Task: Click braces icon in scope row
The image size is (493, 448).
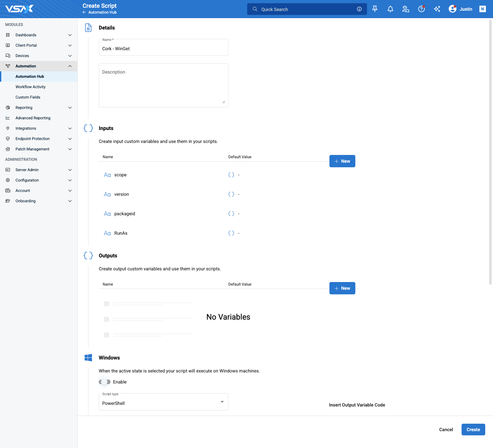Action: 231,175
